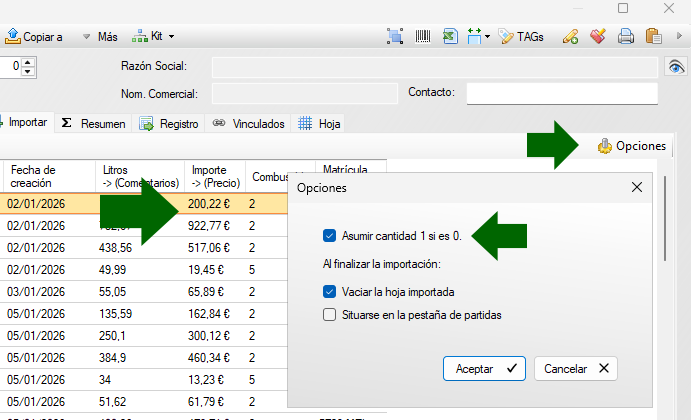Image resolution: width=691 pixels, height=420 pixels.
Task: Click the eraser icon in toolbar
Action: pos(598,37)
